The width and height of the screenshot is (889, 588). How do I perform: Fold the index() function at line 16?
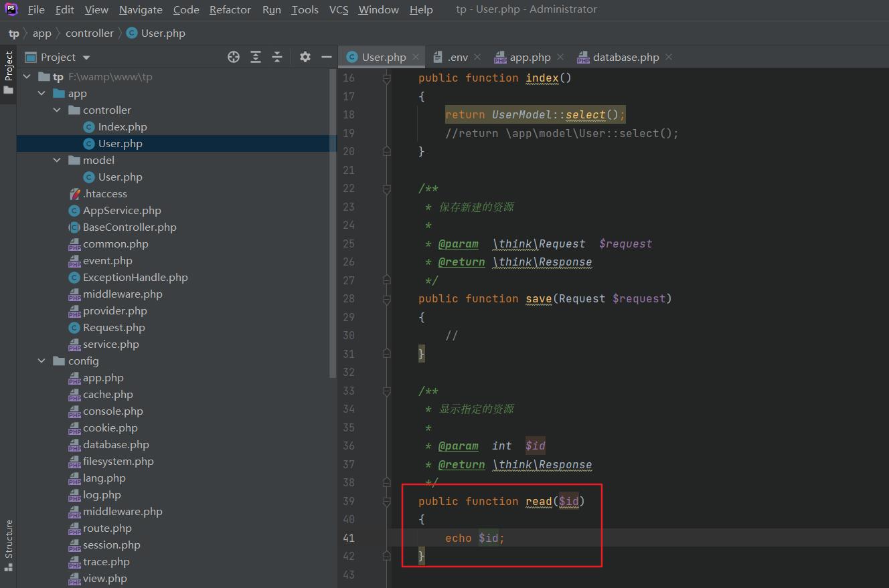point(386,79)
